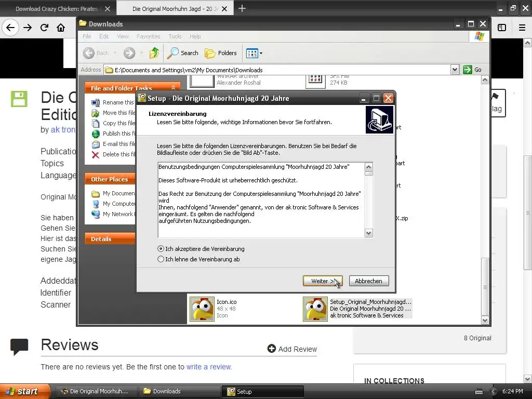The width and height of the screenshot is (532, 399).
Task: Switch to Download Crazy Chicken tab
Action: point(57,9)
